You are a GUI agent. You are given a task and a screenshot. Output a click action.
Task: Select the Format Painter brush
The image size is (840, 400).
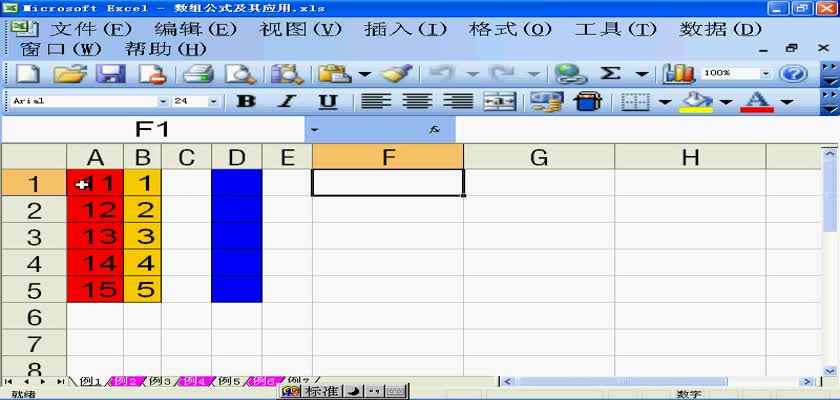coord(397,74)
